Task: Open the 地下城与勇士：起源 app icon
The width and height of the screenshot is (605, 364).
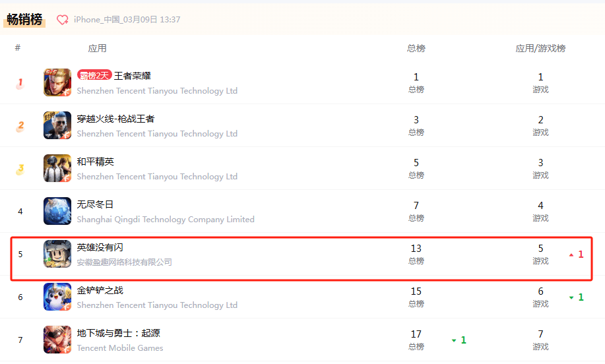Action: [57, 340]
